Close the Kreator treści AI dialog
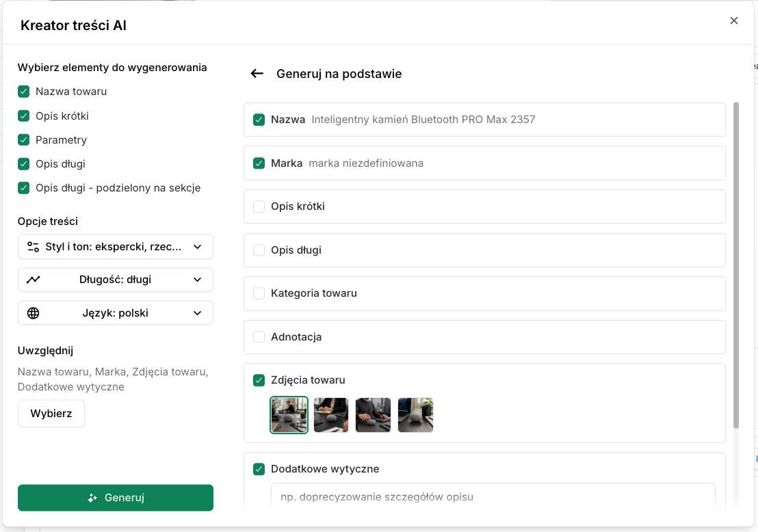 pyautogui.click(x=734, y=21)
